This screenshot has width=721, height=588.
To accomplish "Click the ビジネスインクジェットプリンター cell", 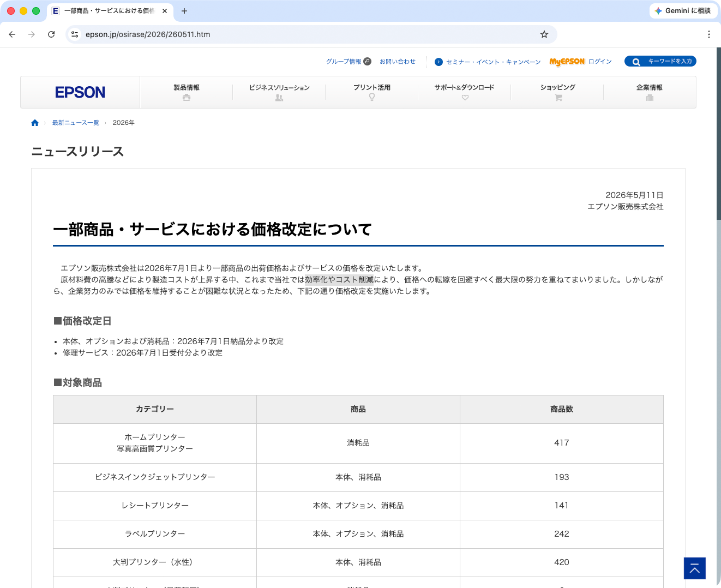I will point(155,477).
